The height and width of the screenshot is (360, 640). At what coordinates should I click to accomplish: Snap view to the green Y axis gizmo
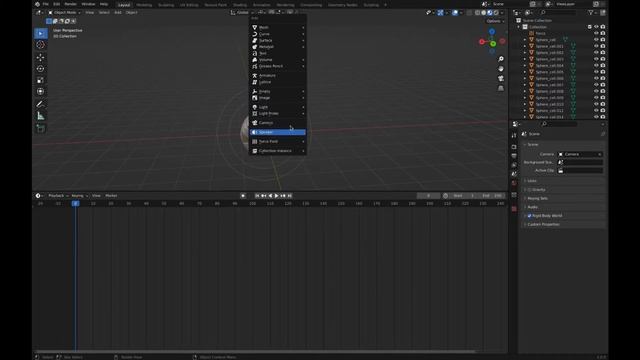pyautogui.click(x=493, y=44)
